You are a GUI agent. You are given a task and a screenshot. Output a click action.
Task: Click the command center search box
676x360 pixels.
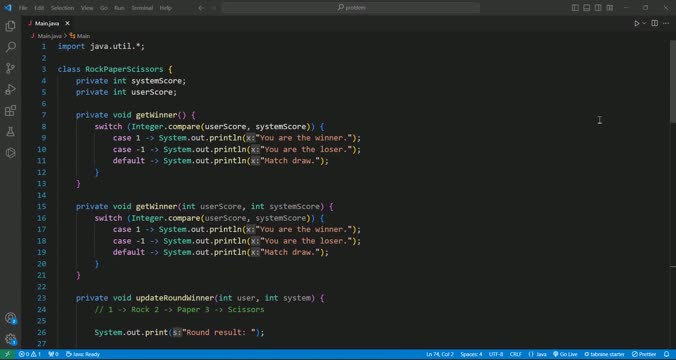click(351, 8)
